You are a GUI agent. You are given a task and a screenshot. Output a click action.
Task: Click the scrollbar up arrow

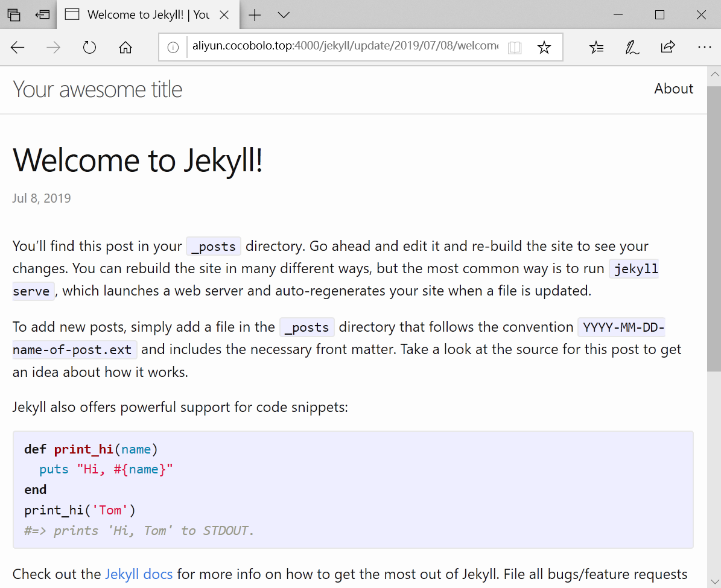tap(714, 74)
